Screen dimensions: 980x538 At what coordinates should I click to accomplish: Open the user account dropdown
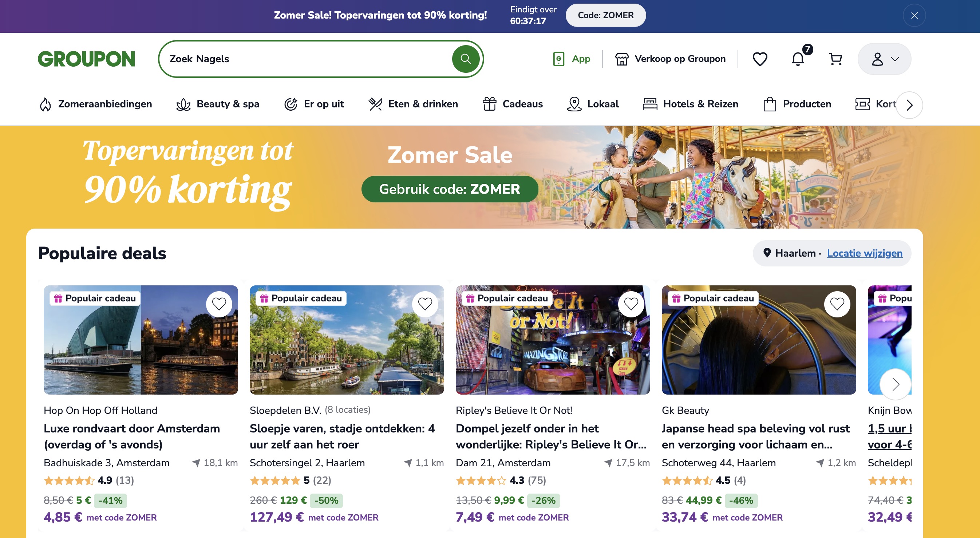pyautogui.click(x=884, y=59)
